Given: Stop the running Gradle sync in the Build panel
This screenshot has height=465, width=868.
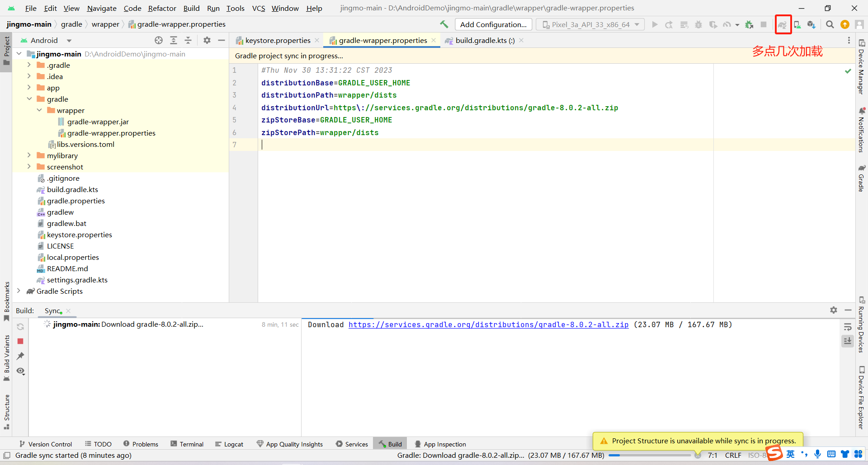Looking at the screenshot, I should click(20, 341).
